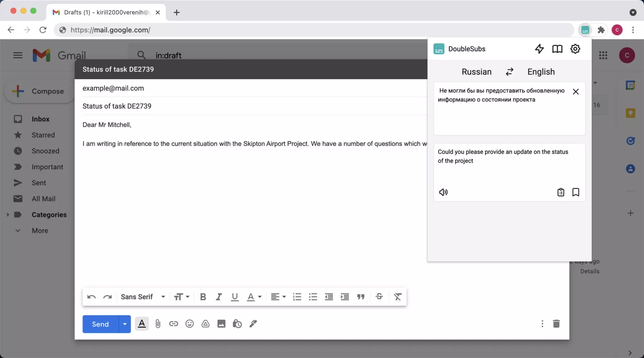The height and width of the screenshot is (358, 644).
Task: Open the Snoozed folder
Action: tap(45, 151)
